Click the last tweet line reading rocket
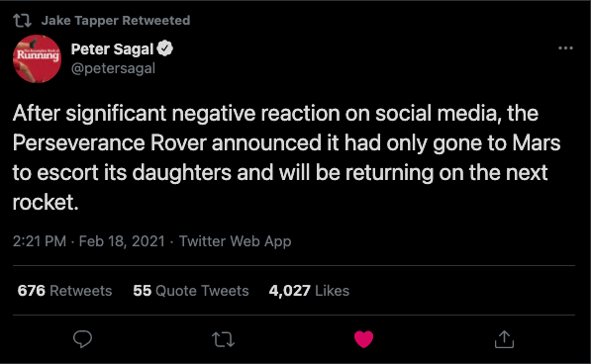This screenshot has width=591, height=364. (x=46, y=203)
